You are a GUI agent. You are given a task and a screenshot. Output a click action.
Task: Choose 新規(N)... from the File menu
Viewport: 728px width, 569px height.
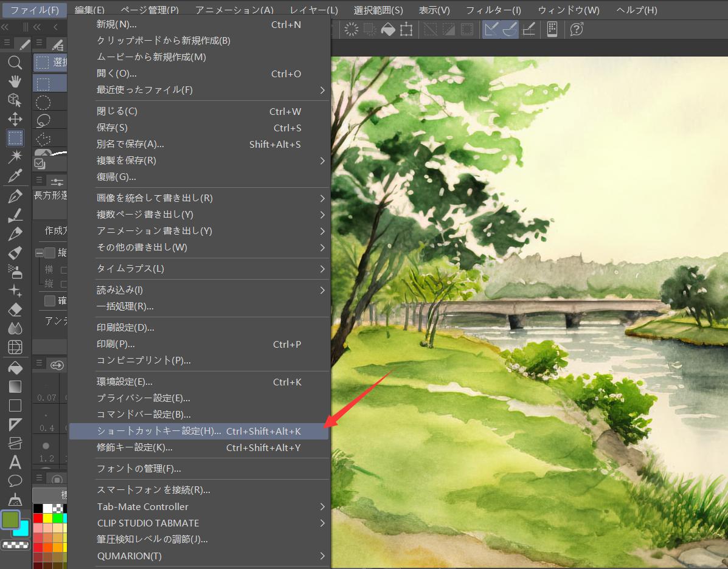coord(199,24)
